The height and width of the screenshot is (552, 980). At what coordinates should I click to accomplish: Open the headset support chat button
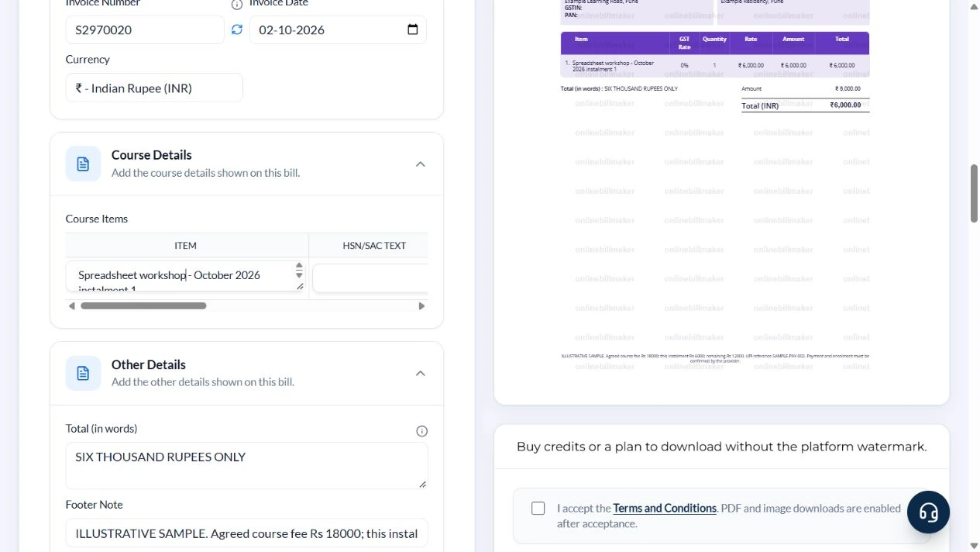(x=928, y=512)
